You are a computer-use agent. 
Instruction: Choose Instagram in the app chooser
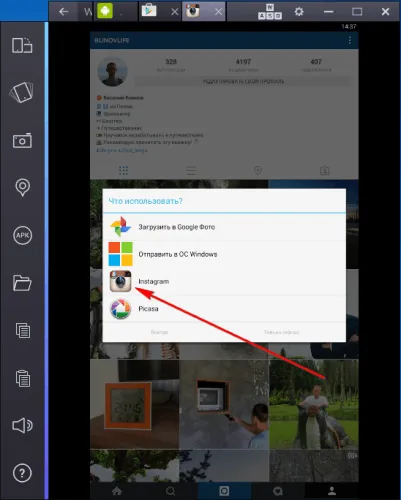point(224,281)
